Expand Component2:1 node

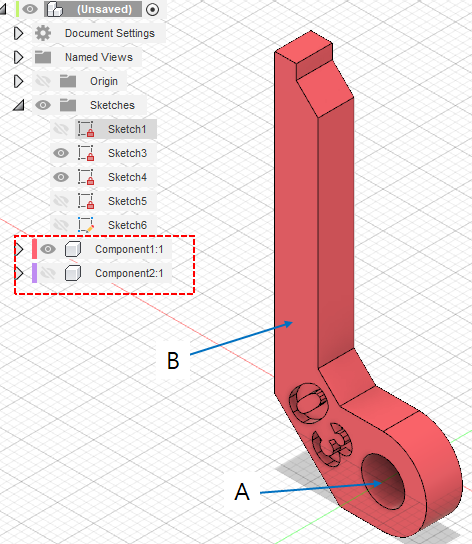click(x=19, y=273)
